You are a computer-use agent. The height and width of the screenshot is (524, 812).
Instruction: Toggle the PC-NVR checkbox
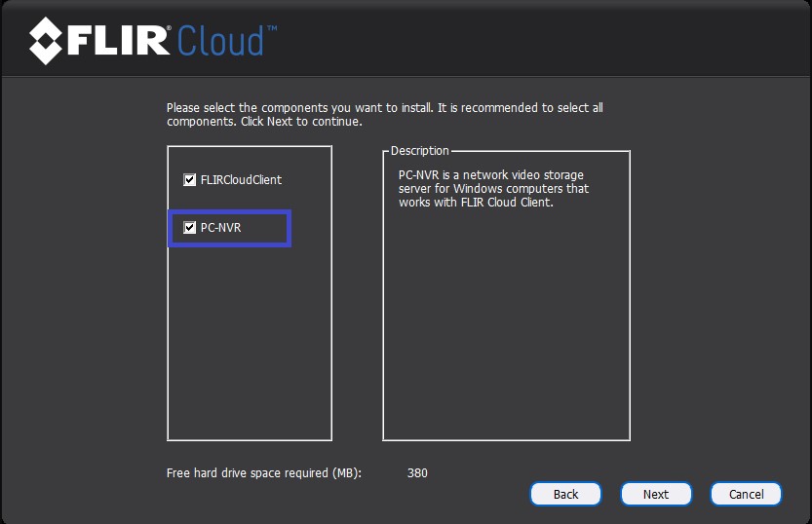[190, 228]
